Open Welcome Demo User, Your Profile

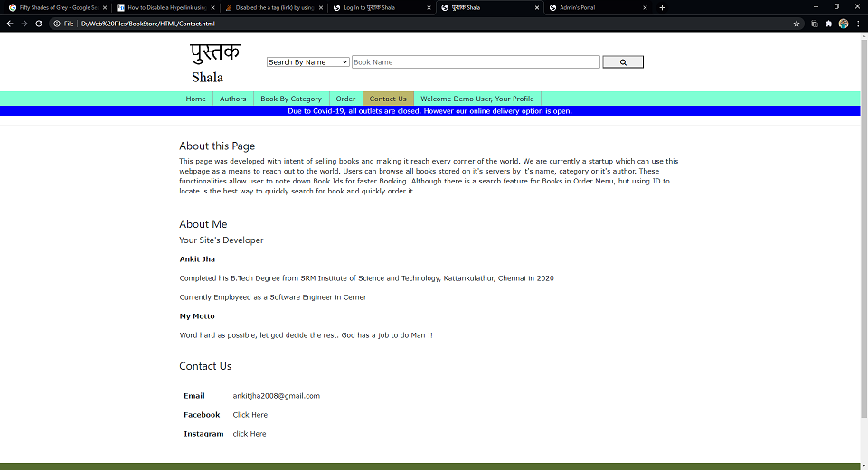pyautogui.click(x=477, y=99)
